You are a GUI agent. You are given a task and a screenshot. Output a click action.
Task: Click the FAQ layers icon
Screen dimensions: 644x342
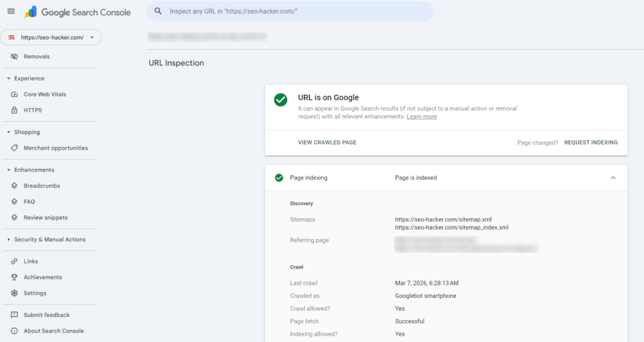(x=14, y=202)
